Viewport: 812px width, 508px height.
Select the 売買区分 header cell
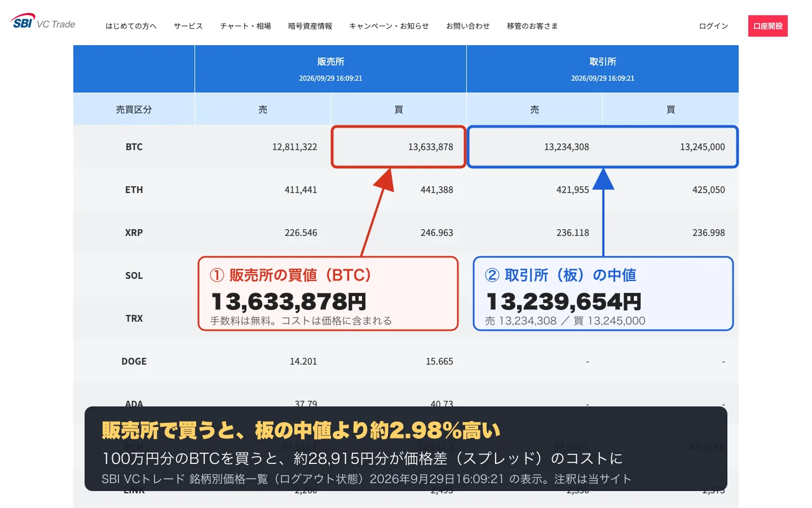tap(134, 110)
